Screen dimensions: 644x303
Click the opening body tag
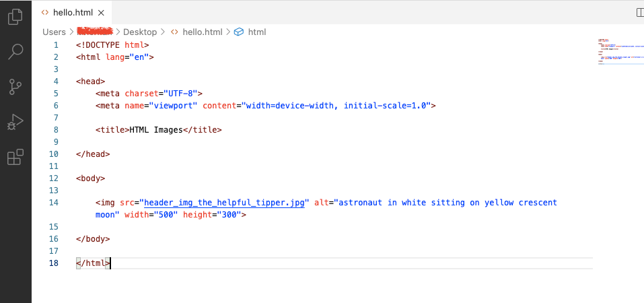coord(91,178)
